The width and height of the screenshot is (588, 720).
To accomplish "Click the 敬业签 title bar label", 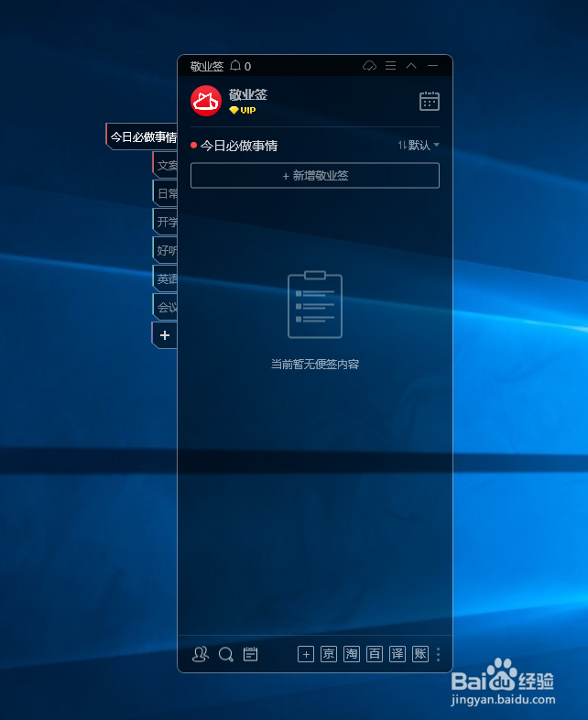I will pyautogui.click(x=207, y=66).
